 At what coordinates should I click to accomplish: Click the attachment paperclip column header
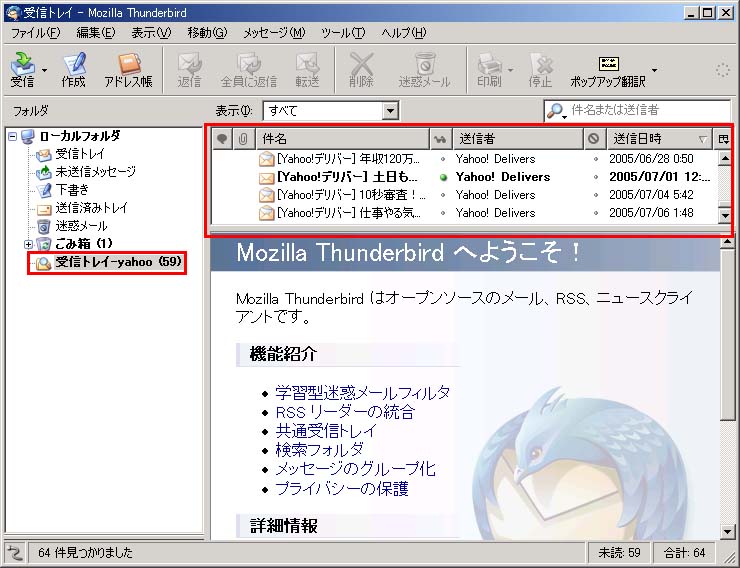click(x=243, y=139)
